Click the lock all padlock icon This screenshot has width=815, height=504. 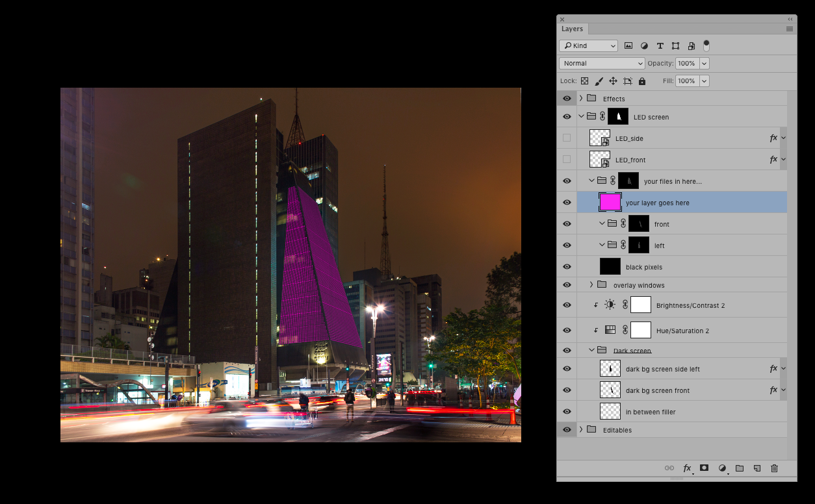coord(642,81)
